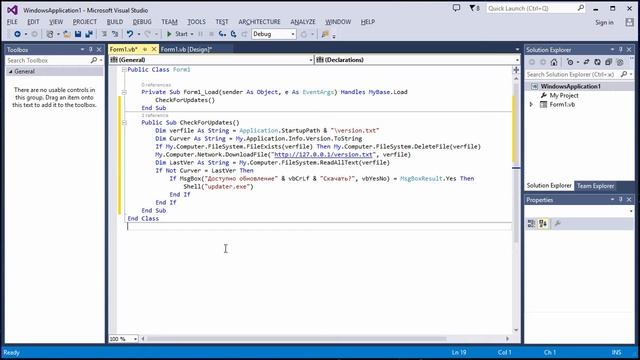Click the Step Over debug icon
The image size is (640, 360).
coord(233,34)
